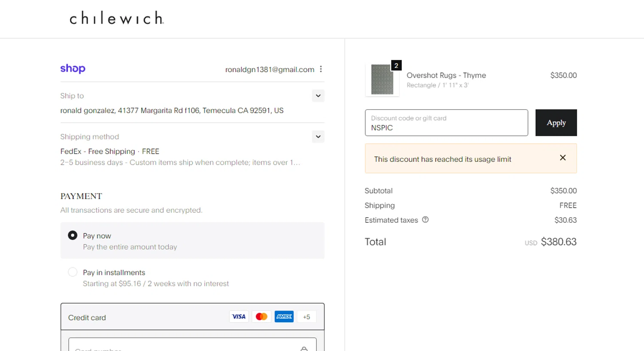Click the usage limit warning text

443,159
